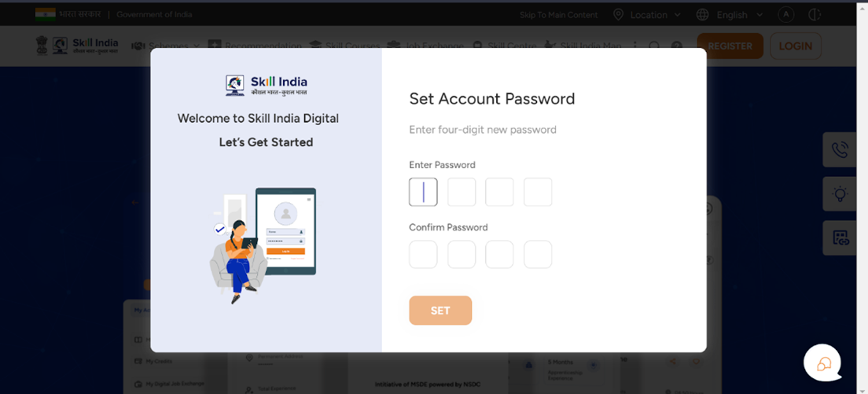The image size is (868, 394).
Task: Select the first Enter Password digit box
Action: coord(423,192)
